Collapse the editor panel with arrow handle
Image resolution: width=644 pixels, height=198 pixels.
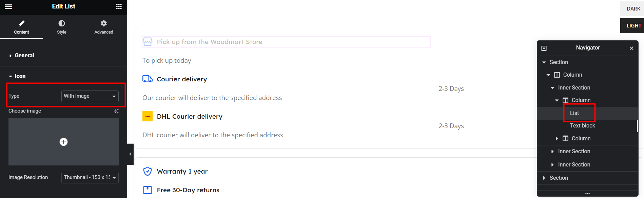click(x=130, y=154)
